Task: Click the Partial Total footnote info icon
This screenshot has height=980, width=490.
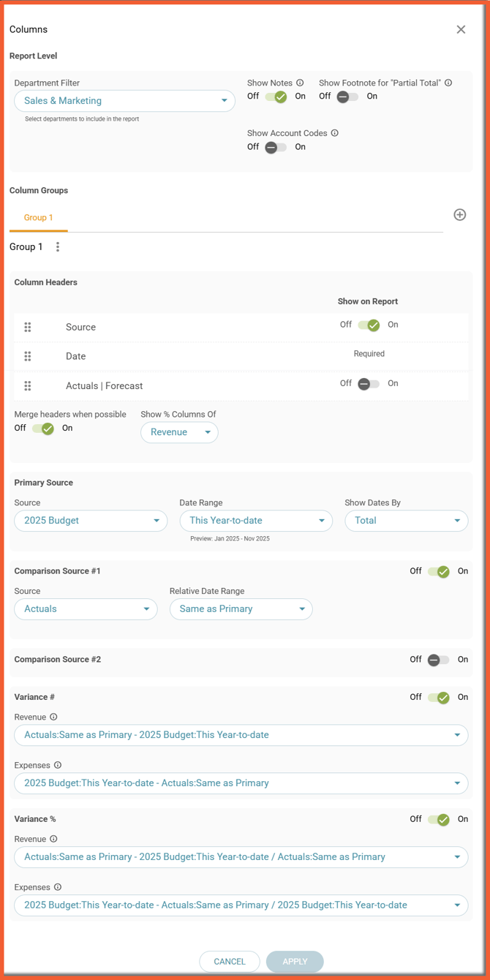Action: coord(448,83)
